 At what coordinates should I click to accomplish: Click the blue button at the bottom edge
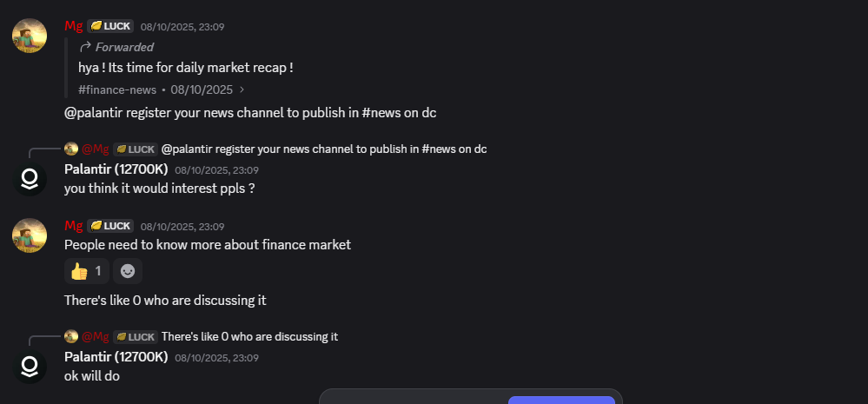coord(561,400)
